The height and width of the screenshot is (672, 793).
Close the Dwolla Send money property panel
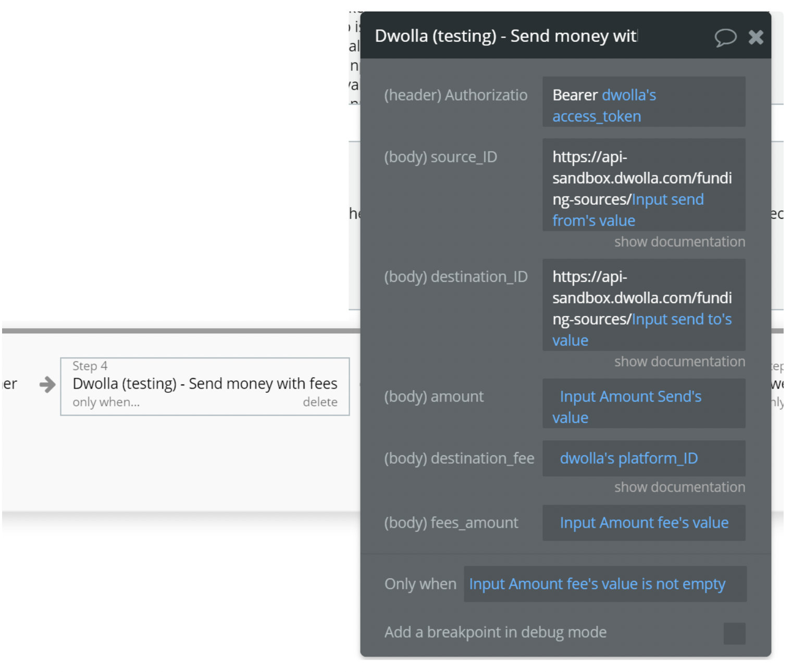click(756, 37)
